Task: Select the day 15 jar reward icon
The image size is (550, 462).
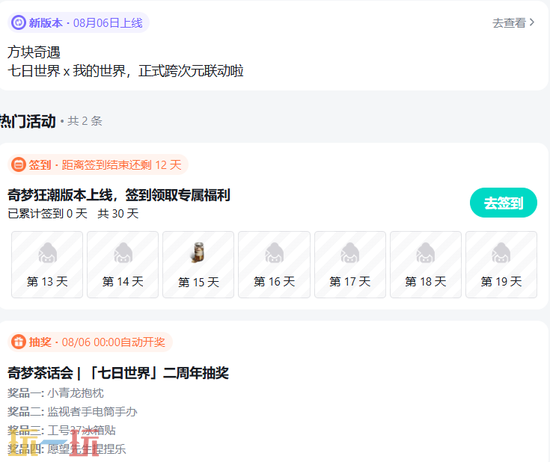Action: (x=198, y=252)
